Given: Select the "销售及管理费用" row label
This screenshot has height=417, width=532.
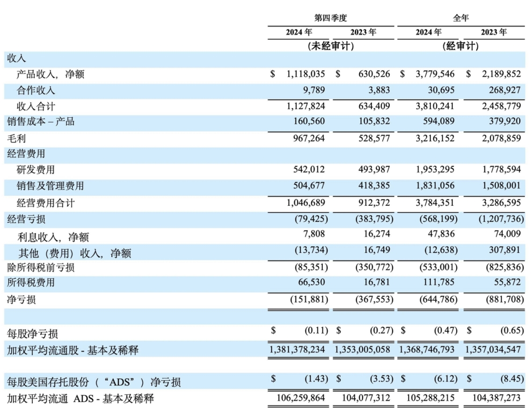Looking at the screenshot, I should [50, 186].
